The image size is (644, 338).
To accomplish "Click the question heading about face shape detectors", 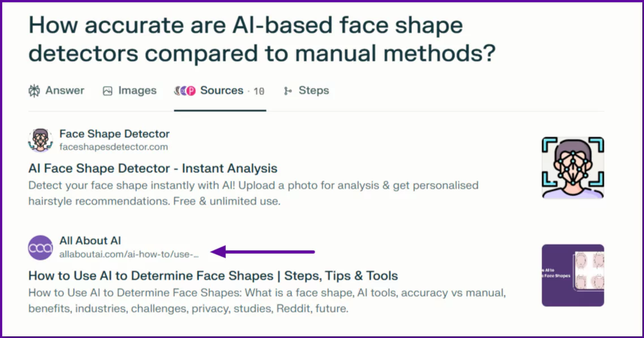I will point(261,39).
